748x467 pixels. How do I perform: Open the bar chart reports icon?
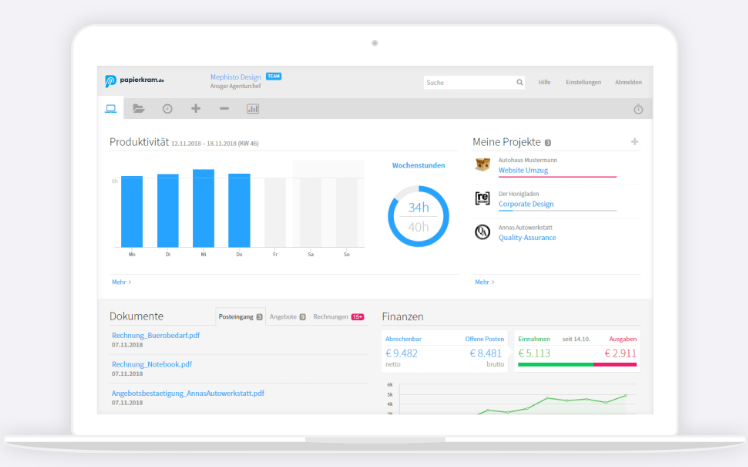pyautogui.click(x=253, y=108)
